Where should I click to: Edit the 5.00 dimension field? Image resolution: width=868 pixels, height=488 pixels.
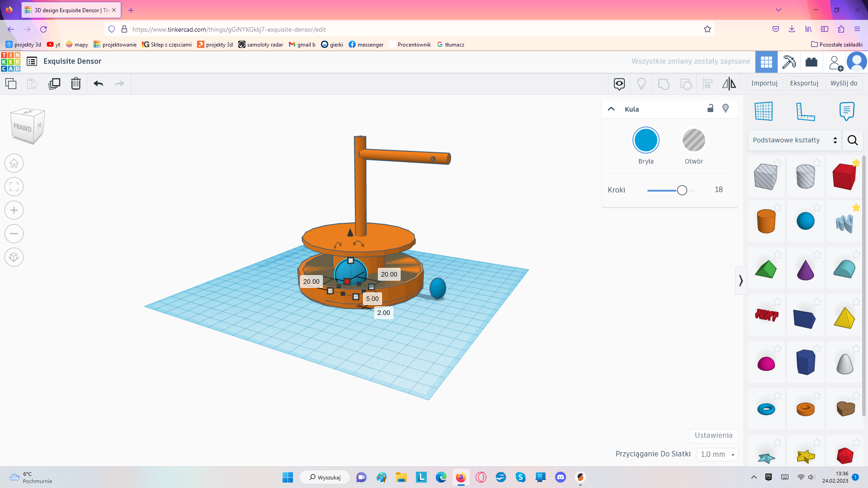click(x=373, y=299)
